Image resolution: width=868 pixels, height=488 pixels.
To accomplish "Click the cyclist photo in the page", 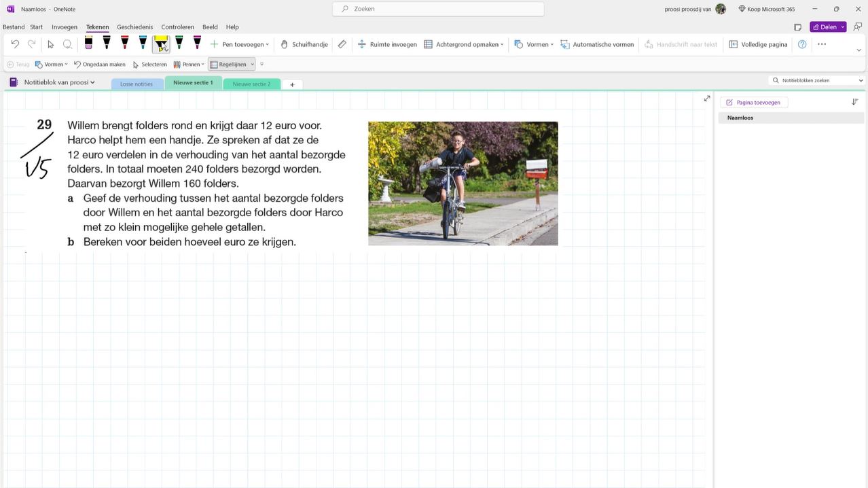I will pyautogui.click(x=463, y=184).
